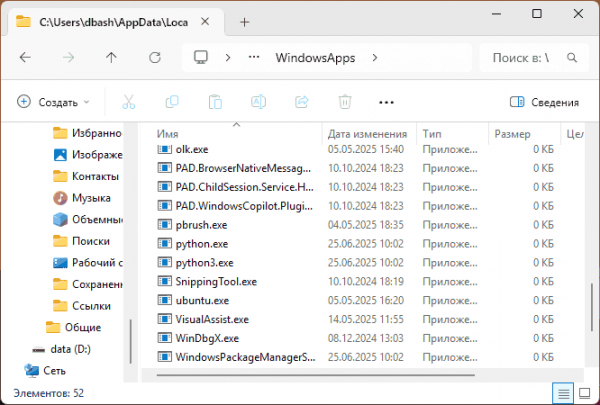Click the python.exe file icon

pos(165,243)
